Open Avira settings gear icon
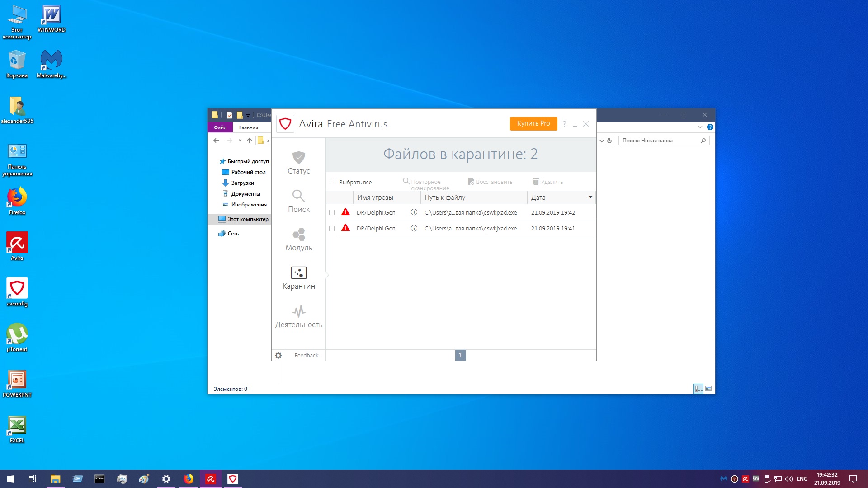 [278, 356]
